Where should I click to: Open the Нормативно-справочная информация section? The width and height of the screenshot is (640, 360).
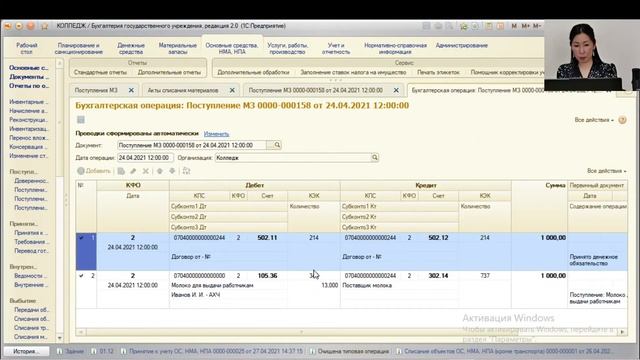coord(395,49)
